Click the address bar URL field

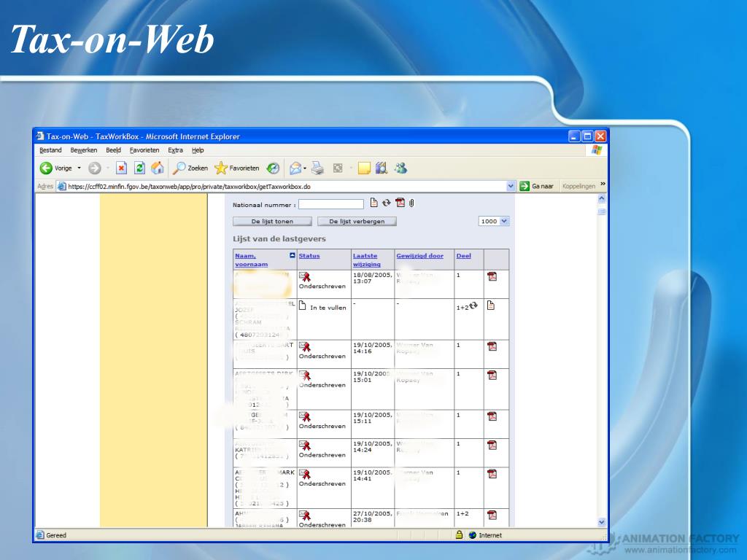pyautogui.click(x=286, y=186)
